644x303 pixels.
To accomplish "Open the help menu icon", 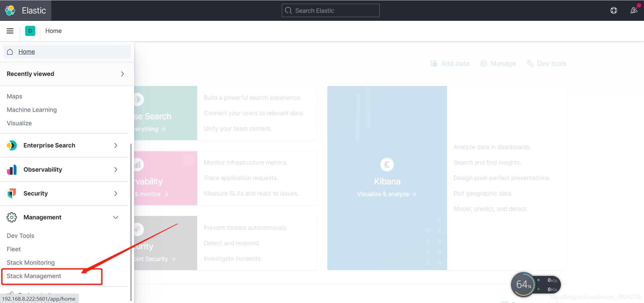I will pos(614,10).
